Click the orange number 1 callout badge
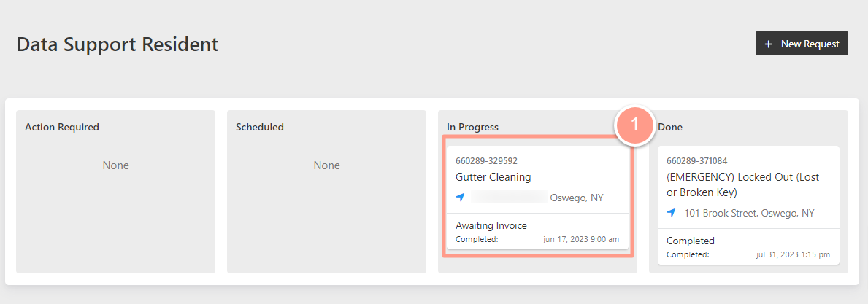Screen dimensions: 868x304 coord(634,125)
